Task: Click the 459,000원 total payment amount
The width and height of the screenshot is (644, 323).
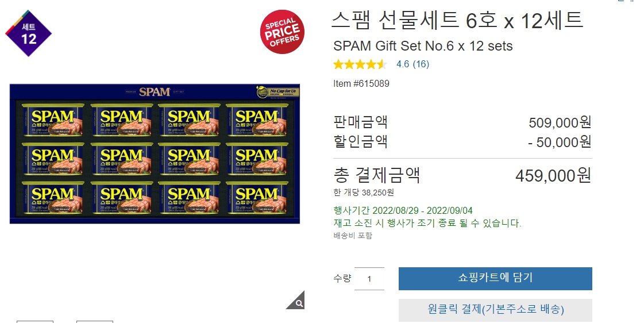Action: pos(553,176)
